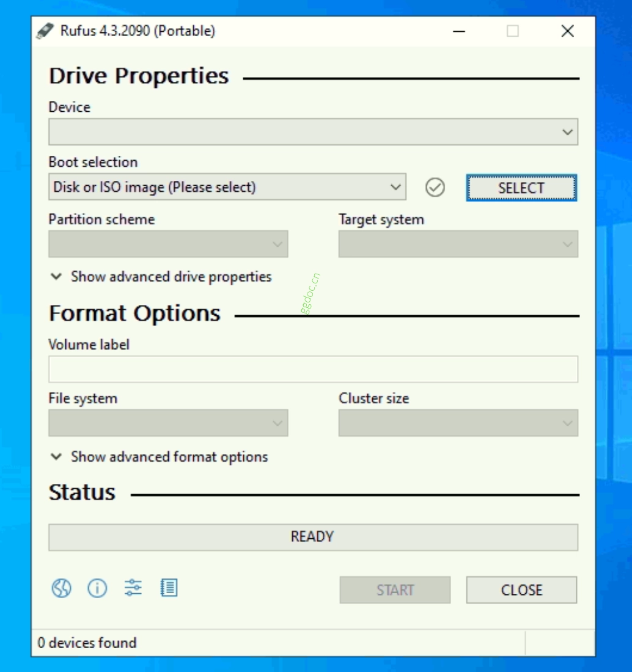Click the '0 devices found' status text
The width and height of the screenshot is (632, 672).
click(87, 643)
